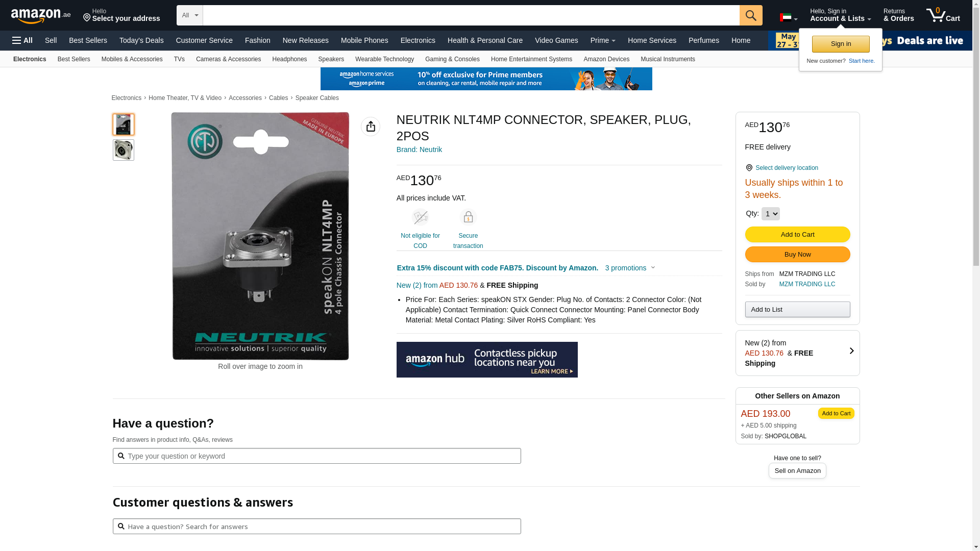Open the search category All dropdown
The height and width of the screenshot is (551, 980).
[x=190, y=15]
